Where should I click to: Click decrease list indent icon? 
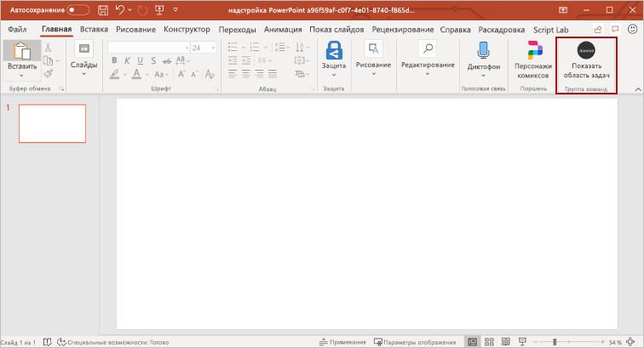[233, 60]
